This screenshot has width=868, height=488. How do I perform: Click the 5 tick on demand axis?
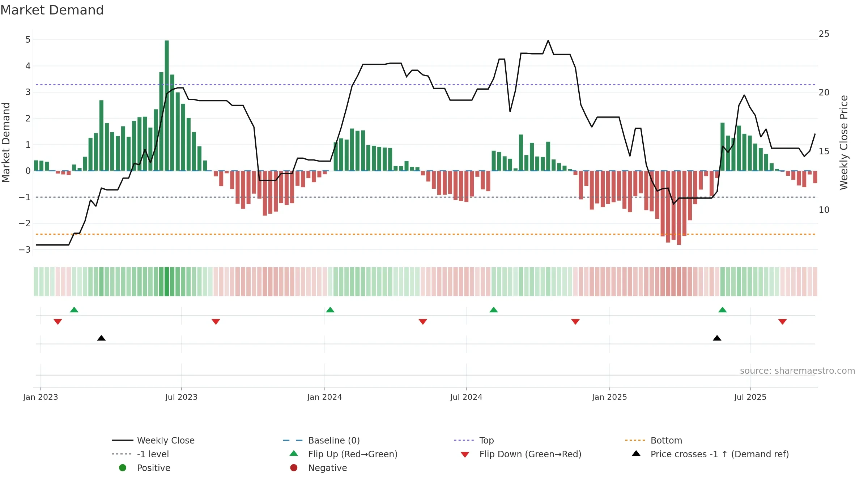pyautogui.click(x=28, y=40)
